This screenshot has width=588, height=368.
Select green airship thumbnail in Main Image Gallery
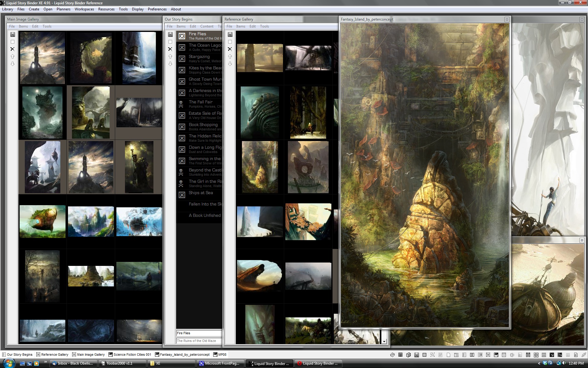[x=43, y=221]
